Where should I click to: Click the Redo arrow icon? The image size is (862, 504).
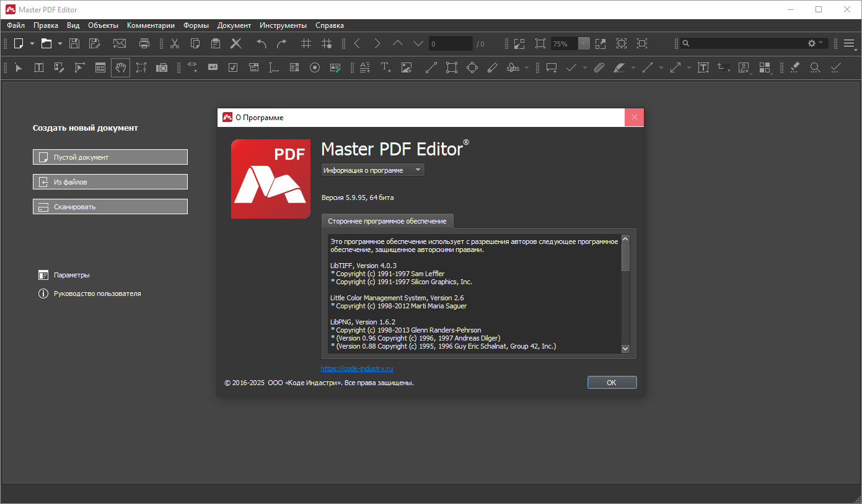point(282,43)
